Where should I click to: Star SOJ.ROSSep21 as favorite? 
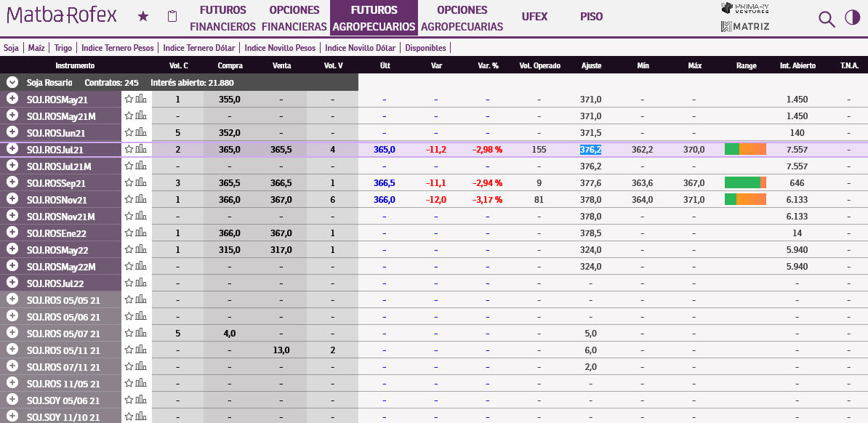(x=129, y=182)
